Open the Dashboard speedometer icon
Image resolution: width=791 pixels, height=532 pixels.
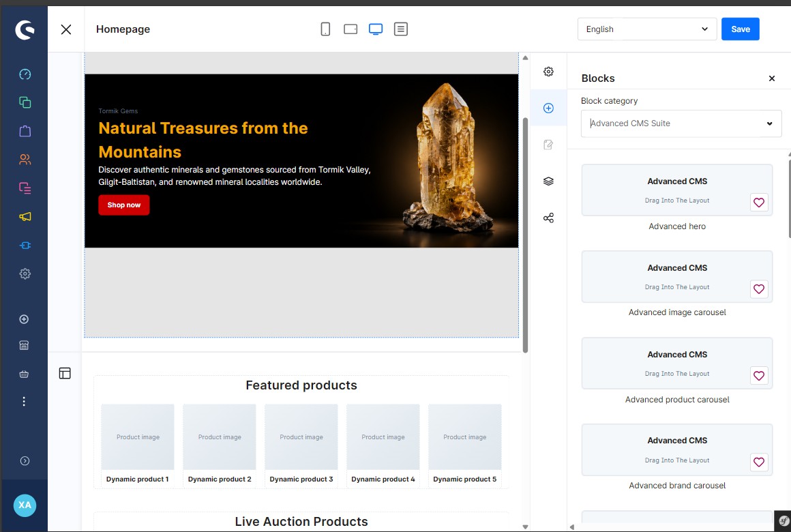[x=25, y=74]
